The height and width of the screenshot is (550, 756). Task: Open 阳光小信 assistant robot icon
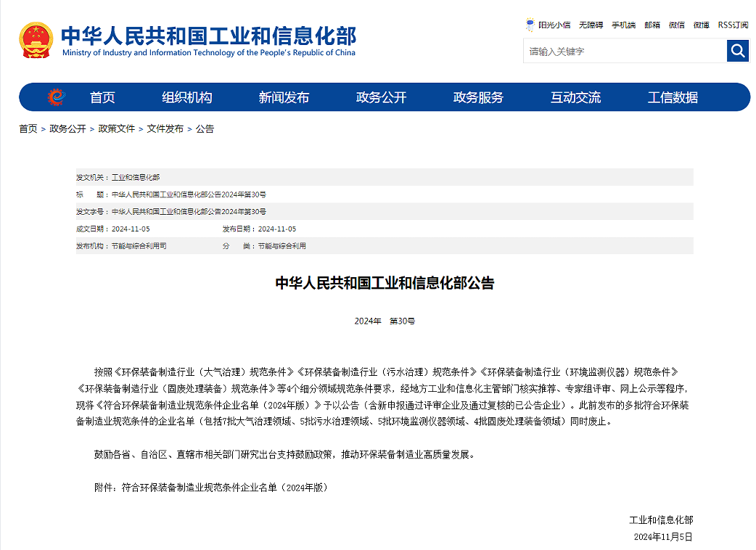coord(530,25)
